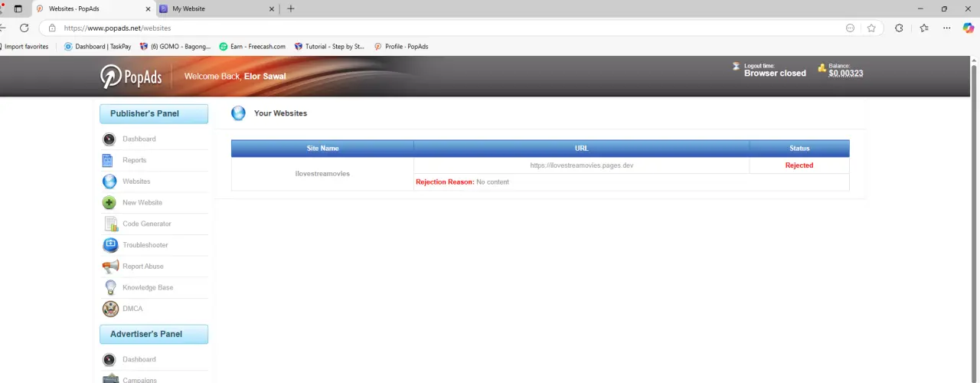The image size is (980, 383).
Task: Open the DMCA menu link
Action: pos(132,309)
